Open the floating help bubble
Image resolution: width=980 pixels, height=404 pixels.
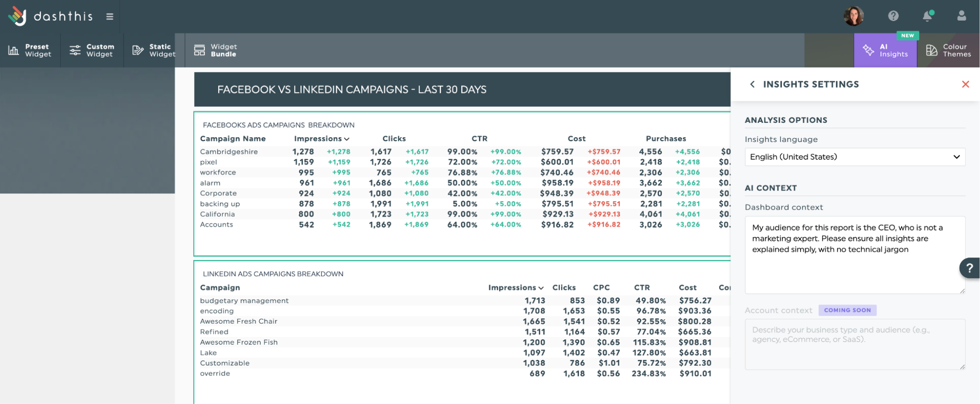click(x=969, y=268)
